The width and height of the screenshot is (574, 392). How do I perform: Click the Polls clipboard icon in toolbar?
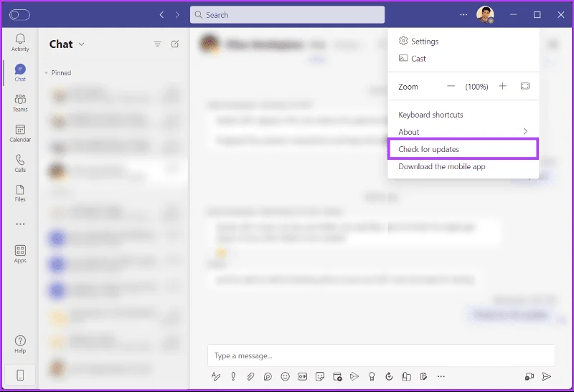tap(423, 376)
